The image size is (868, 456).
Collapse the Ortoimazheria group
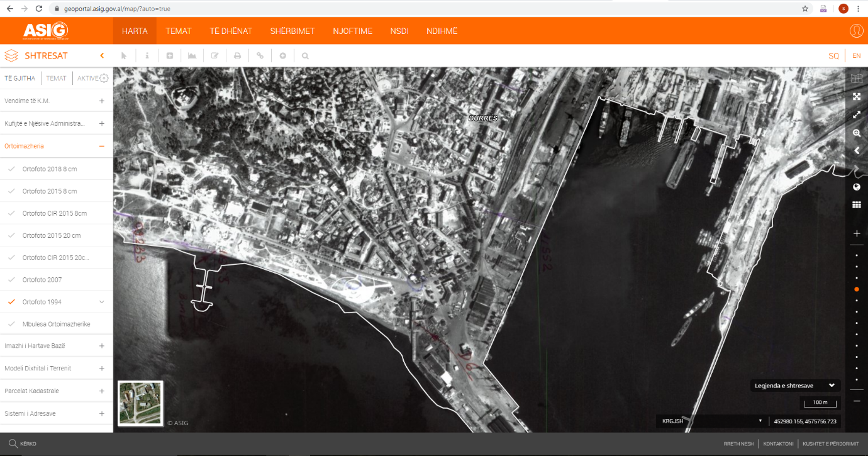pyautogui.click(x=101, y=146)
